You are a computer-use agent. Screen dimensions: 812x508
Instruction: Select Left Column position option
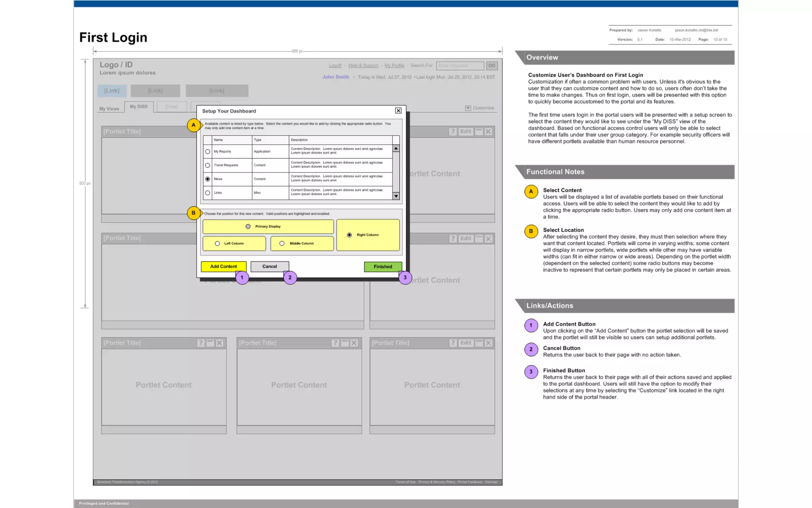coord(217,244)
